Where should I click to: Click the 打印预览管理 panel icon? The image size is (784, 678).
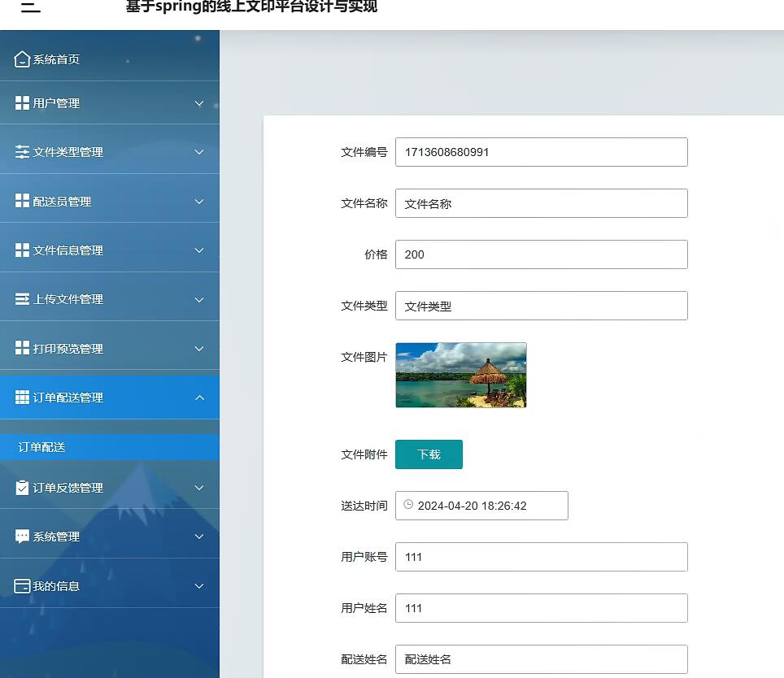[x=22, y=347]
